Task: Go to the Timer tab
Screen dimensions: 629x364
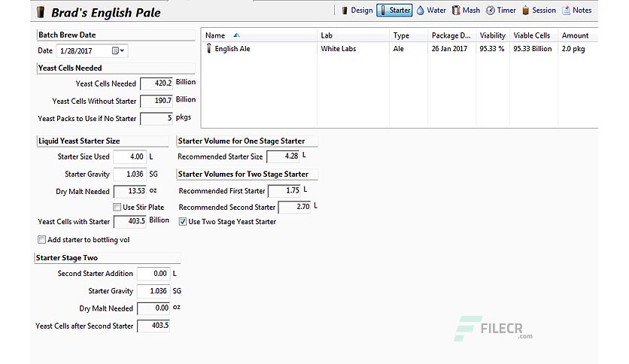Action: coord(501,11)
